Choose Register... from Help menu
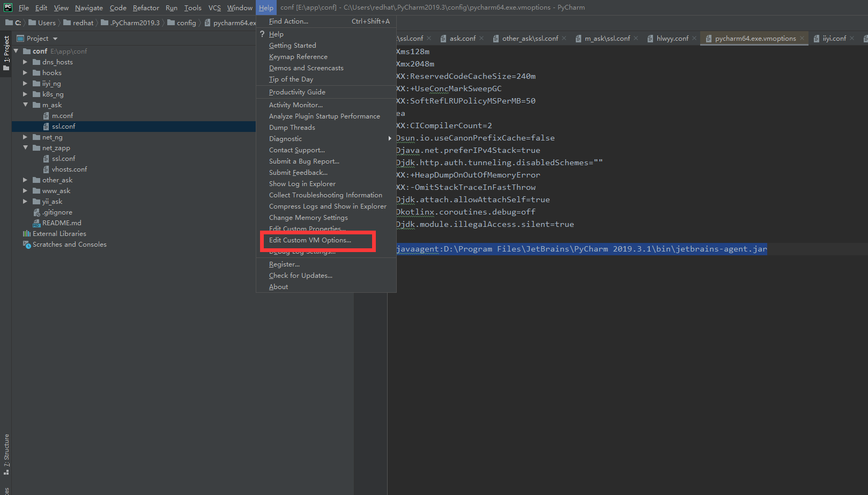 [x=326, y=264]
